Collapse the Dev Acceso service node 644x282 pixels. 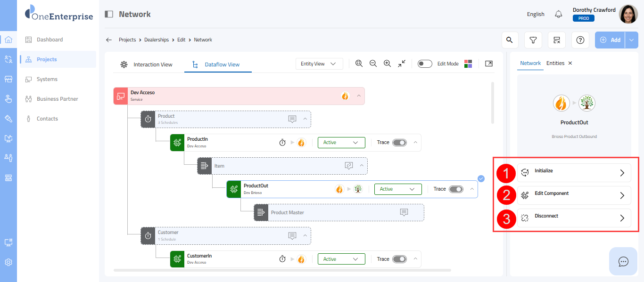359,96
